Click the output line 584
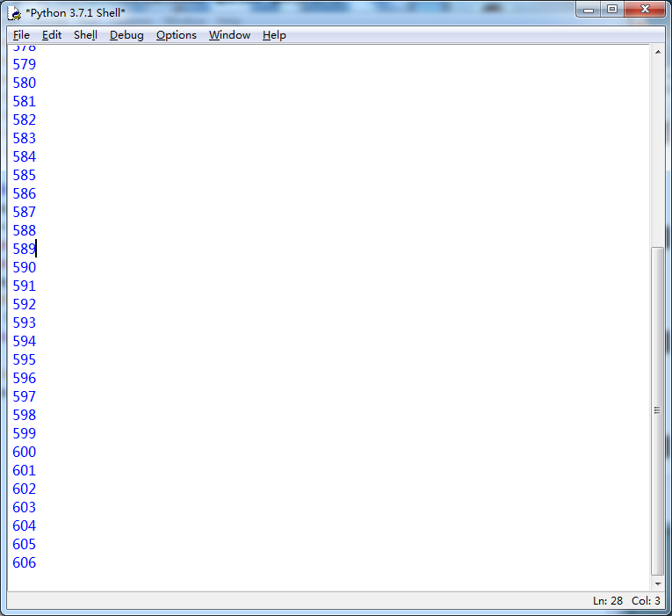This screenshot has width=672, height=616. tap(25, 157)
